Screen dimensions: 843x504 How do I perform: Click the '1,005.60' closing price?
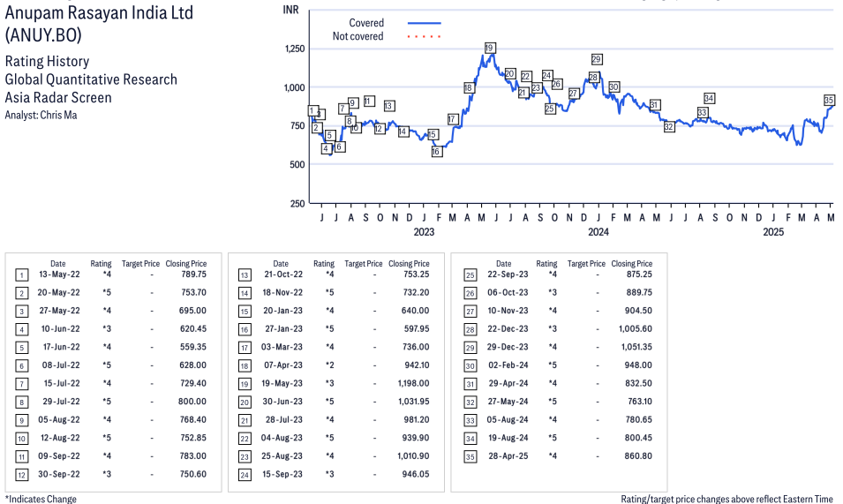[x=636, y=329]
